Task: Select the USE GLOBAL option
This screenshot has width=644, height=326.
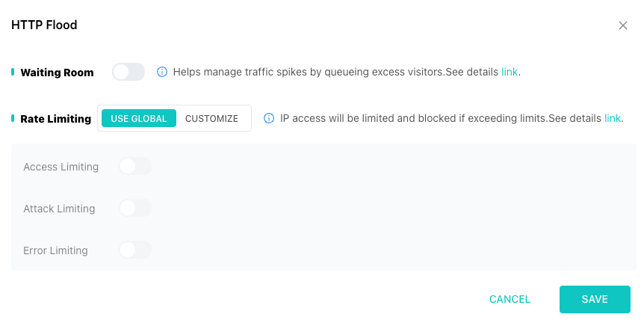Action: pos(139,118)
